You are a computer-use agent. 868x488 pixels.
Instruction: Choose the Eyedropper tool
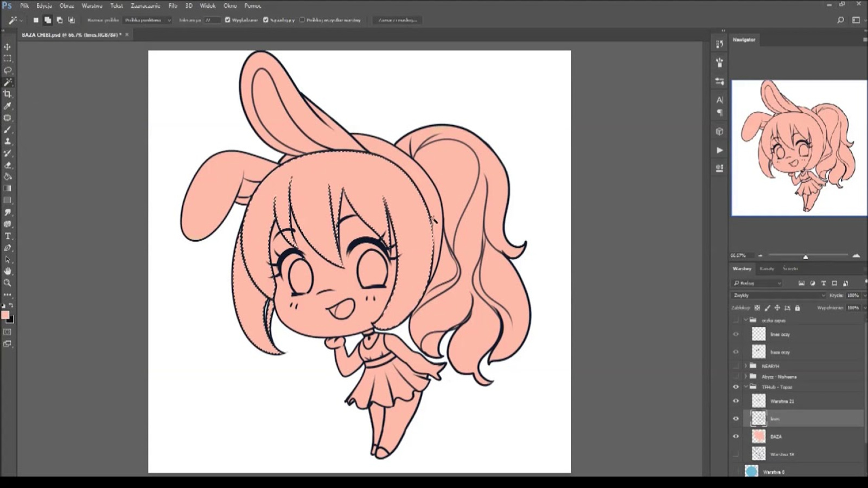point(8,106)
